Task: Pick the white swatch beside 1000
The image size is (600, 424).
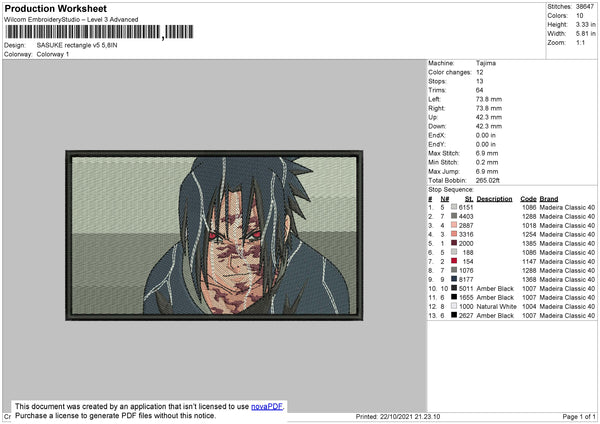Action: [454, 306]
